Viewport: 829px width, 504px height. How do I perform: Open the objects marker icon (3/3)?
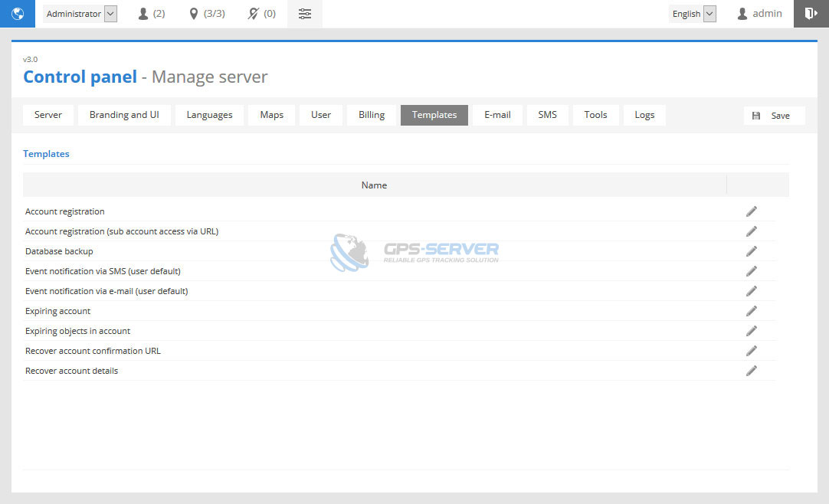coord(207,14)
